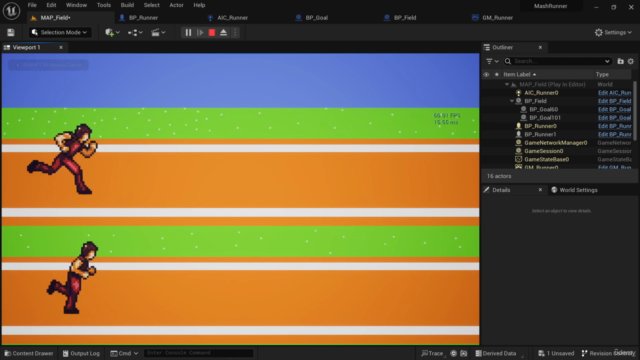Close the Details panel tab
640x360 pixels.
tap(540, 190)
